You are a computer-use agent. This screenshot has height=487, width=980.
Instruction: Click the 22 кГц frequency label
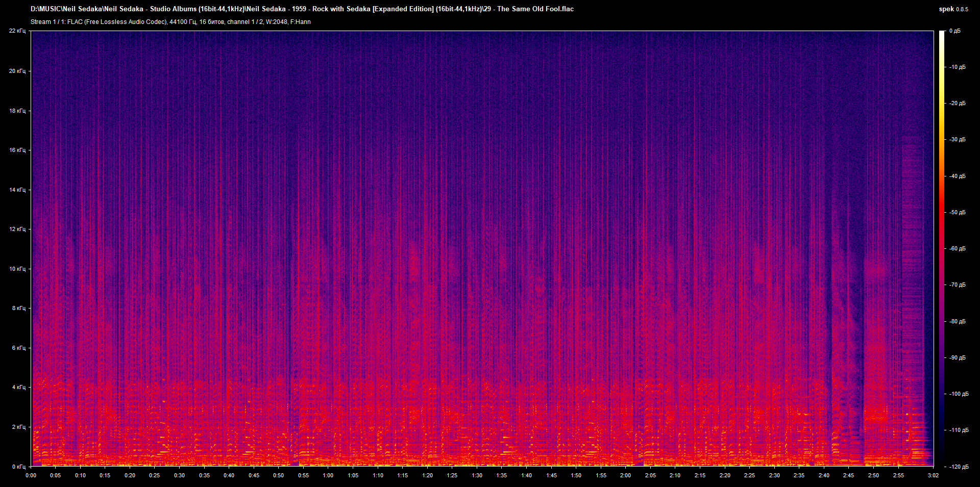click(17, 31)
